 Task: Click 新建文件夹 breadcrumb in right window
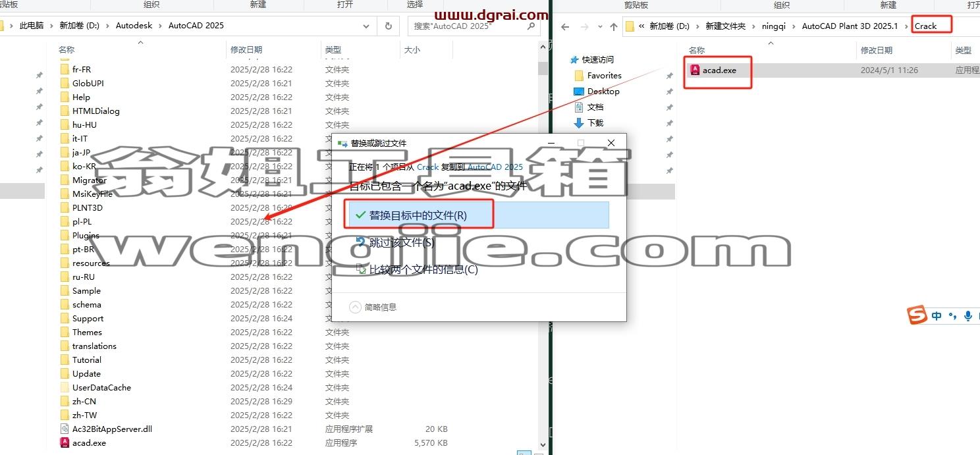725,26
